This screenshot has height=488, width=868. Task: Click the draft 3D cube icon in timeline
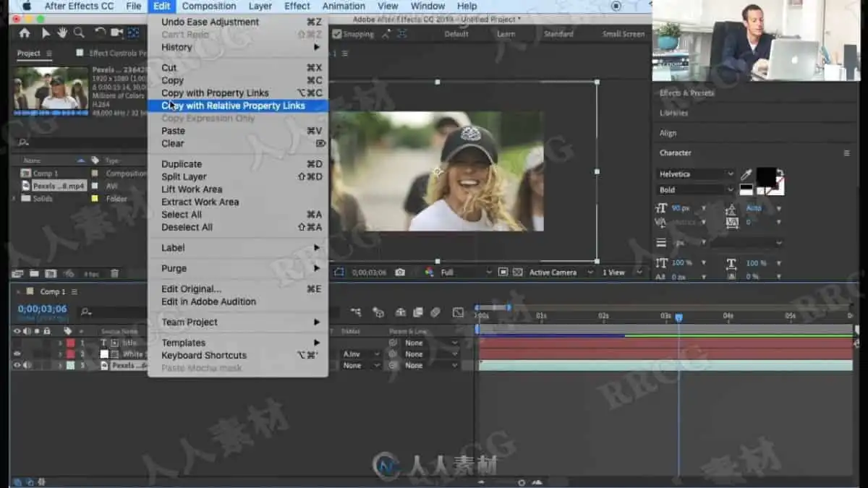[378, 312]
